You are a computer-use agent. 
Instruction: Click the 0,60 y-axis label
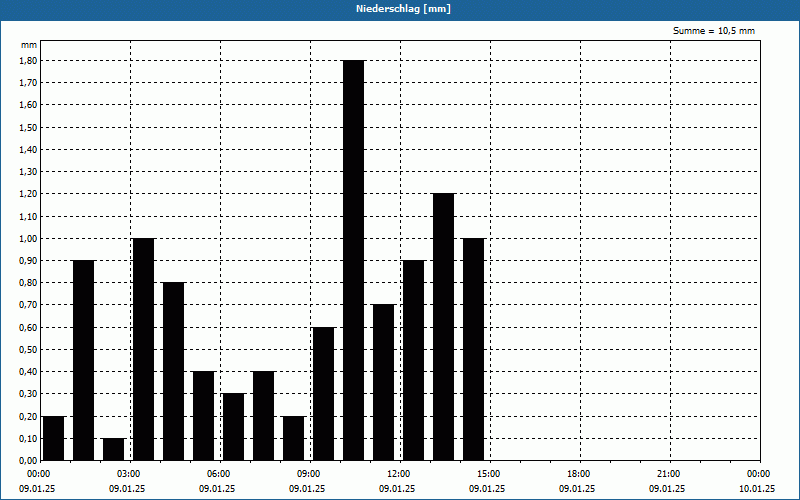click(x=28, y=327)
